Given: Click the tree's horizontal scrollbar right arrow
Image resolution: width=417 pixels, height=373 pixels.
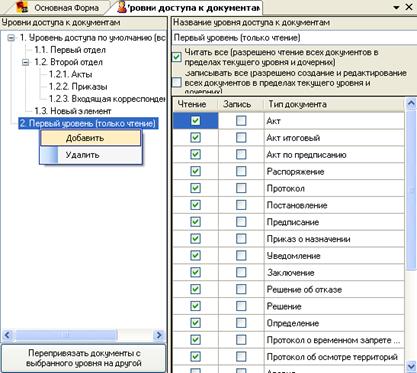Looking at the screenshot, I should coord(159,335).
